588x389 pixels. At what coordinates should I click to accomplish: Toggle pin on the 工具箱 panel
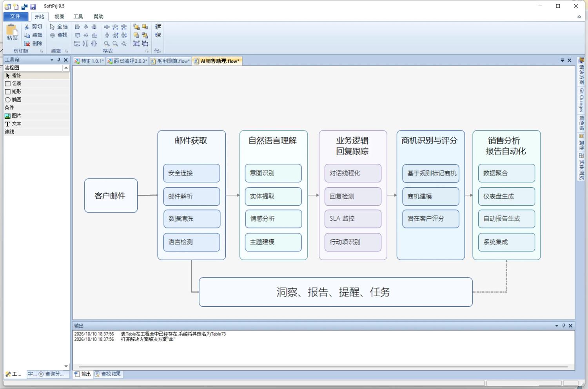point(59,60)
